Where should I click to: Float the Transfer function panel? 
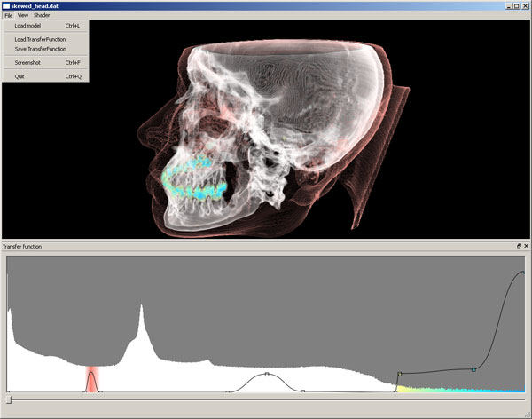pos(519,246)
